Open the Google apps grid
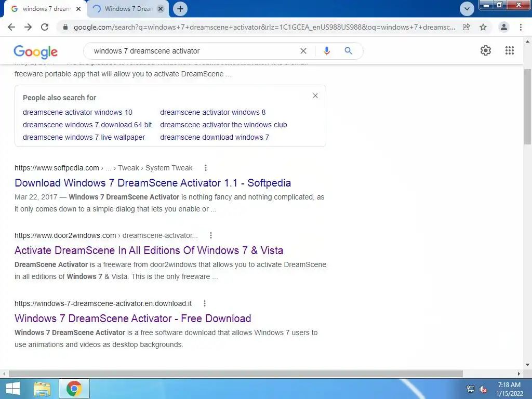The height and width of the screenshot is (399, 532). pyautogui.click(x=510, y=50)
